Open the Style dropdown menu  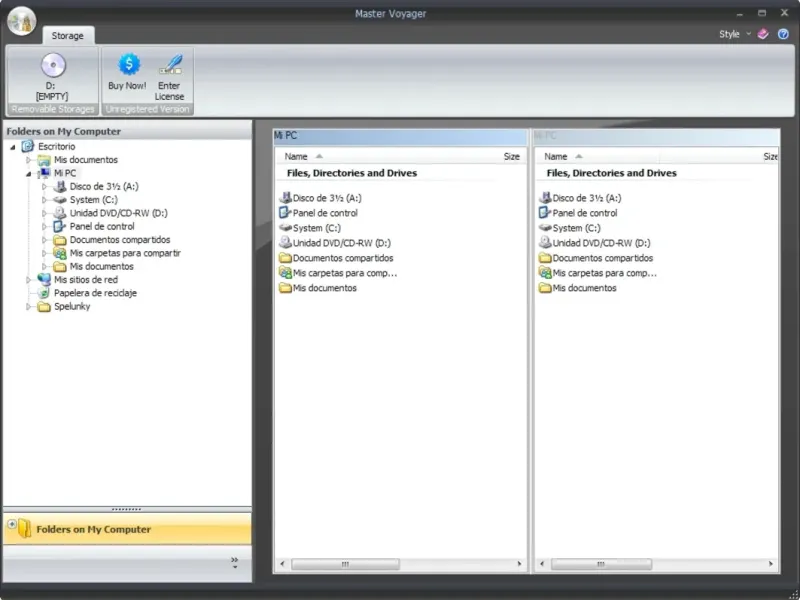[x=735, y=34]
